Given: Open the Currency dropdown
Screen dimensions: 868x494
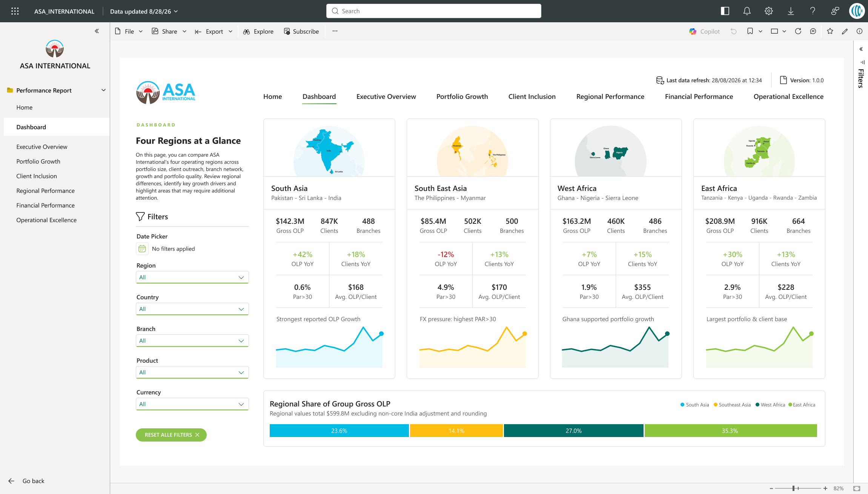Looking at the screenshot, I should (x=192, y=404).
